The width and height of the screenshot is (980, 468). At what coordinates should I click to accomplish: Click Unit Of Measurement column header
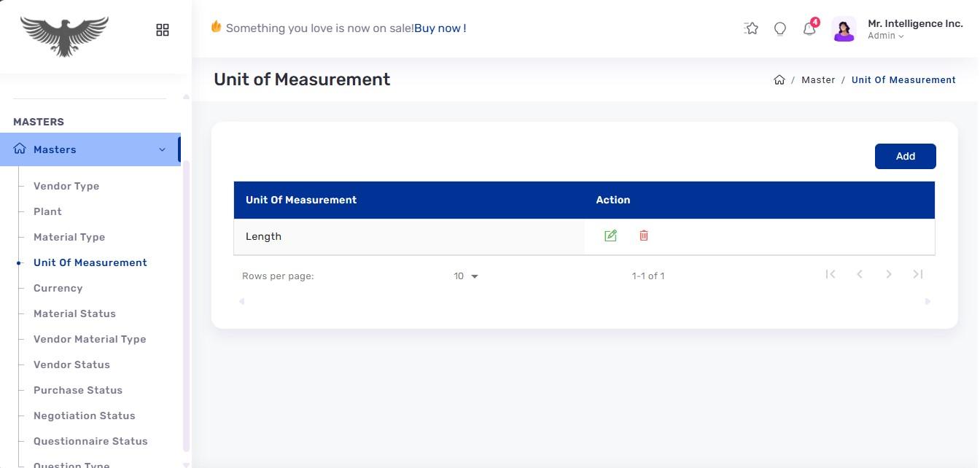[x=301, y=200]
